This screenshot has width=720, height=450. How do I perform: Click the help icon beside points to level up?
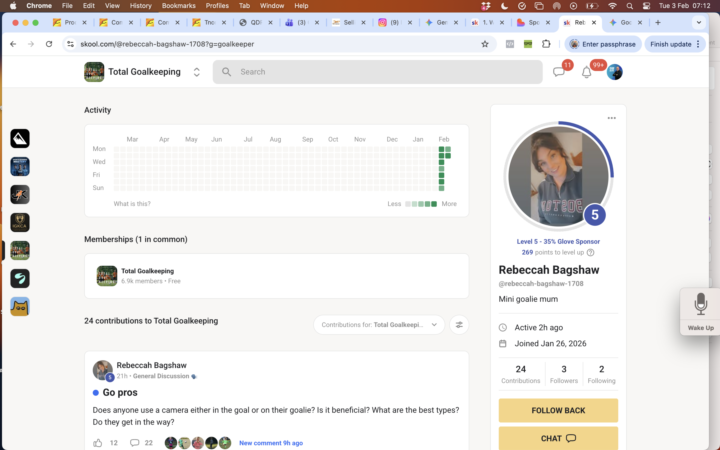pos(590,252)
